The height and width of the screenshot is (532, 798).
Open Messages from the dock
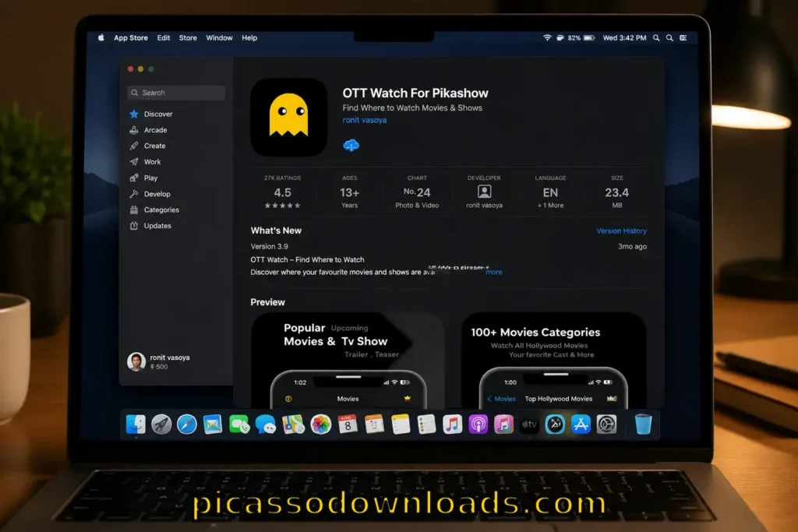coord(266,425)
